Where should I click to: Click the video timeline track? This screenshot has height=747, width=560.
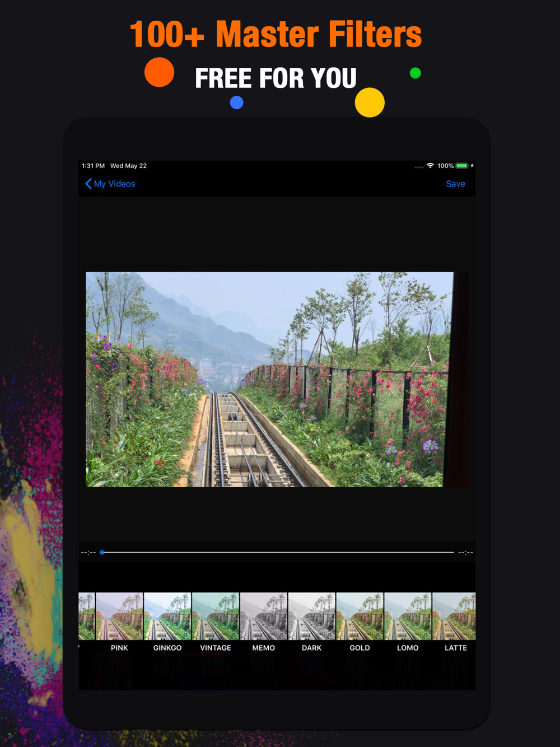(x=278, y=552)
